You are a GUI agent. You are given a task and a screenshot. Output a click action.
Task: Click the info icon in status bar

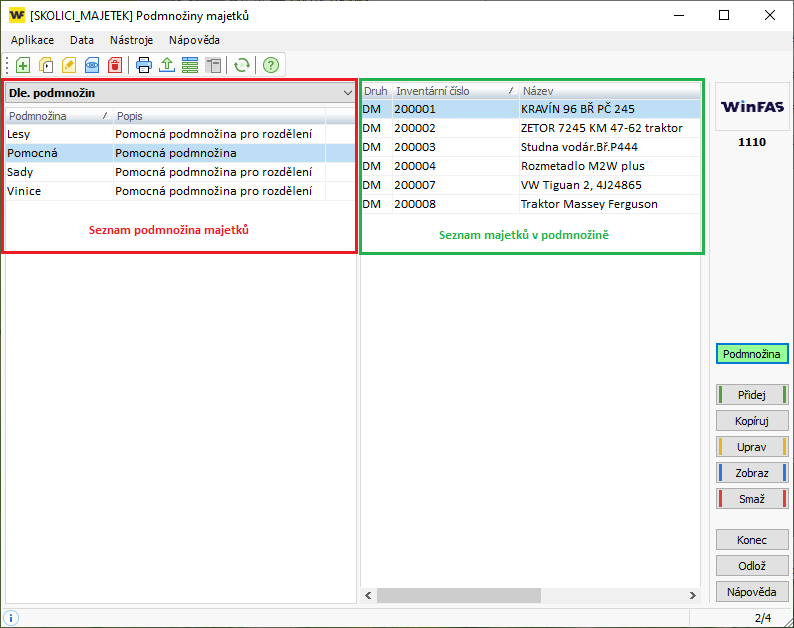pyautogui.click(x=11, y=618)
